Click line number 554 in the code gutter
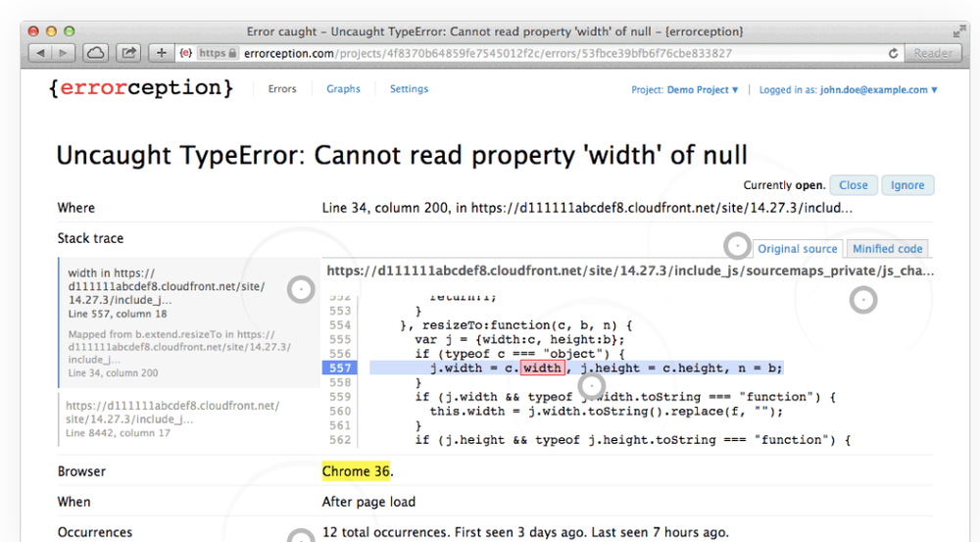 (340, 325)
